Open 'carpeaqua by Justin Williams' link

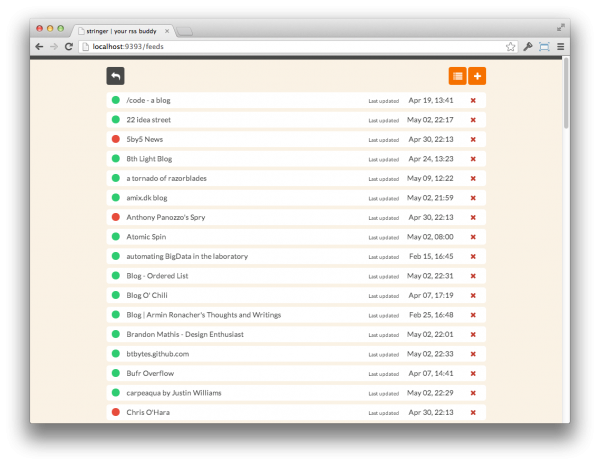click(174, 393)
